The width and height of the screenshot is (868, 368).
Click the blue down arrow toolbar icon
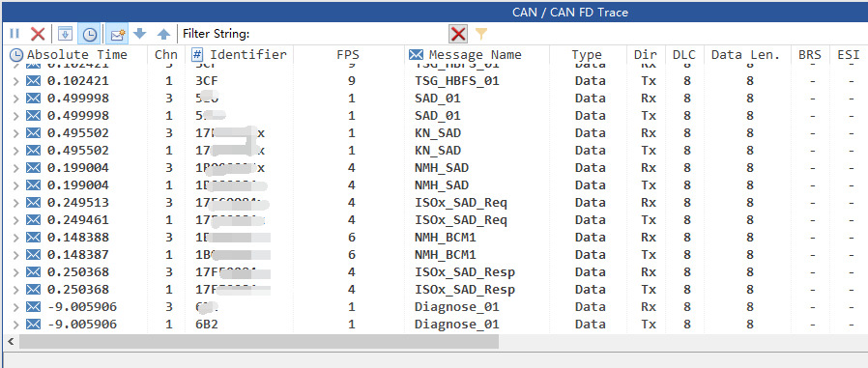[139, 34]
